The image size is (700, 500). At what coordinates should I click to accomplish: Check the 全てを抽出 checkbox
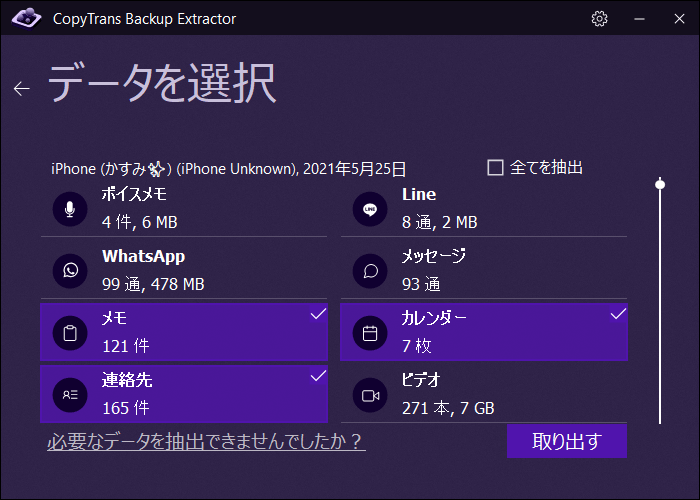[x=495, y=168]
